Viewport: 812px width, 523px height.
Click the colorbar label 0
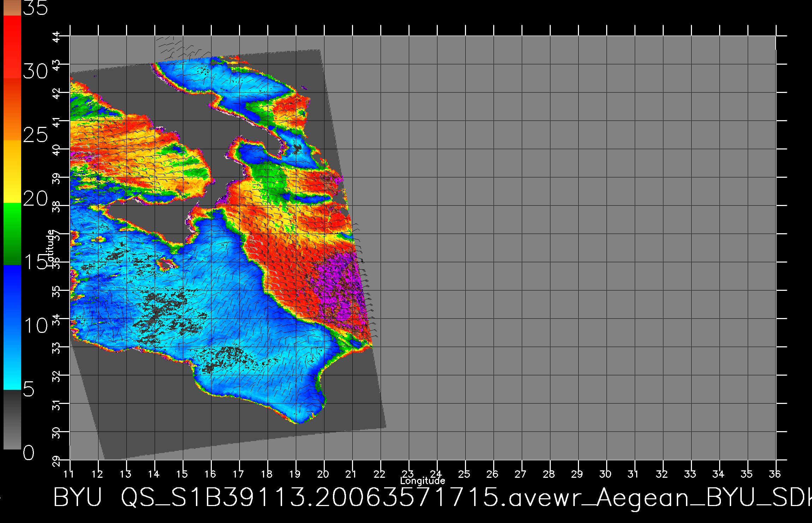[29, 453]
